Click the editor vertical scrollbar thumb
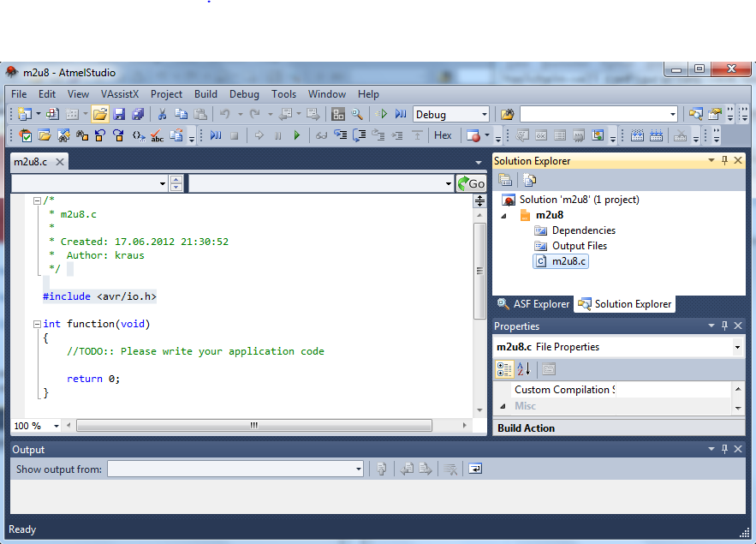Screen dimensions: 756x544 479,271
